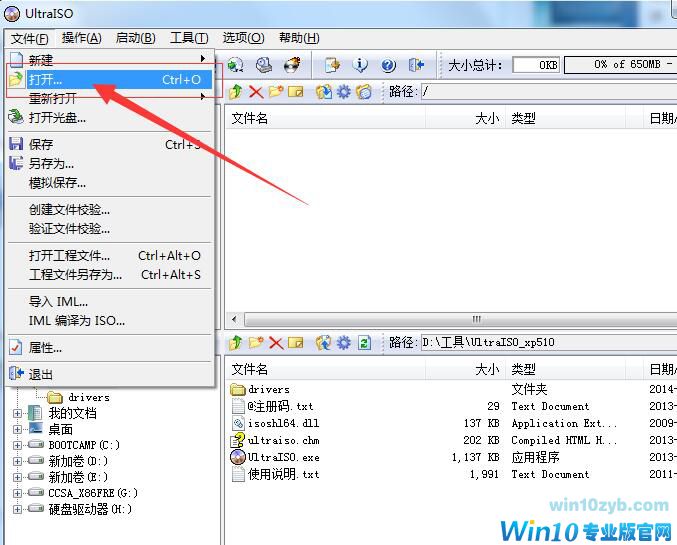The height and width of the screenshot is (545, 677).
Task: Click the green up-arrow icon in the lower local toolbar
Action: coord(236,342)
